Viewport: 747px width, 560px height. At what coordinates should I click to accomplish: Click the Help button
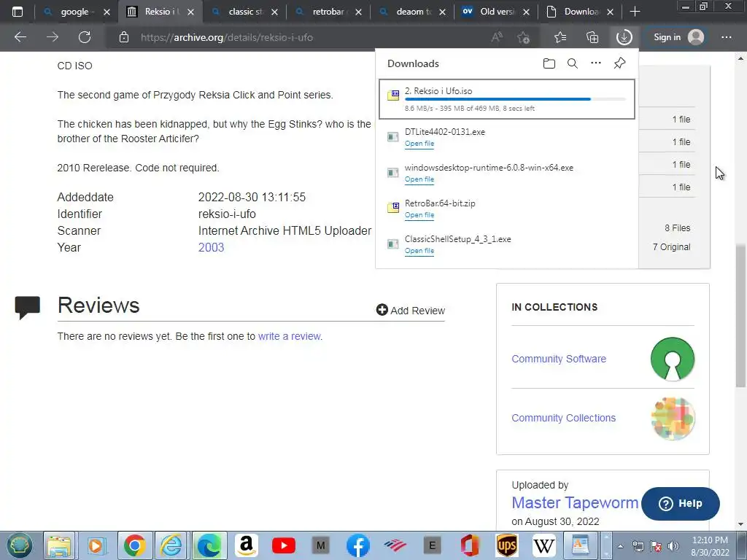pos(681,503)
